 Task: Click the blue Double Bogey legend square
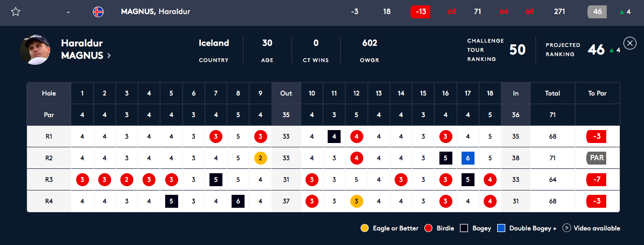tap(501, 228)
